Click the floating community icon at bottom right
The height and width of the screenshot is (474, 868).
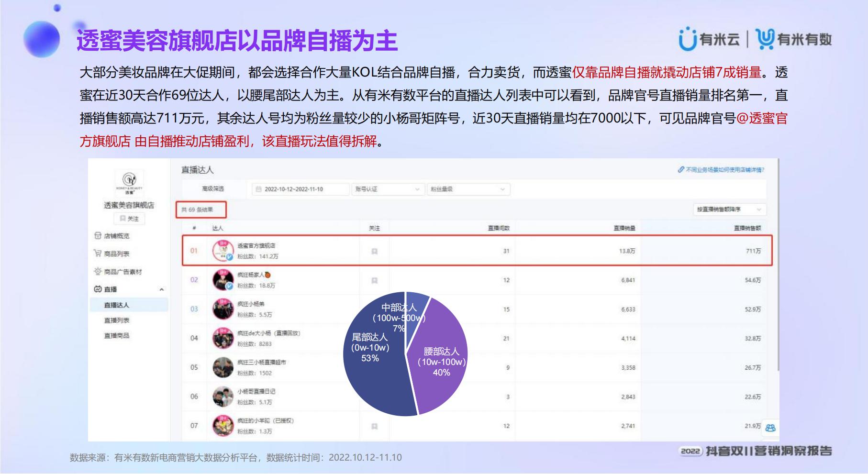click(770, 428)
